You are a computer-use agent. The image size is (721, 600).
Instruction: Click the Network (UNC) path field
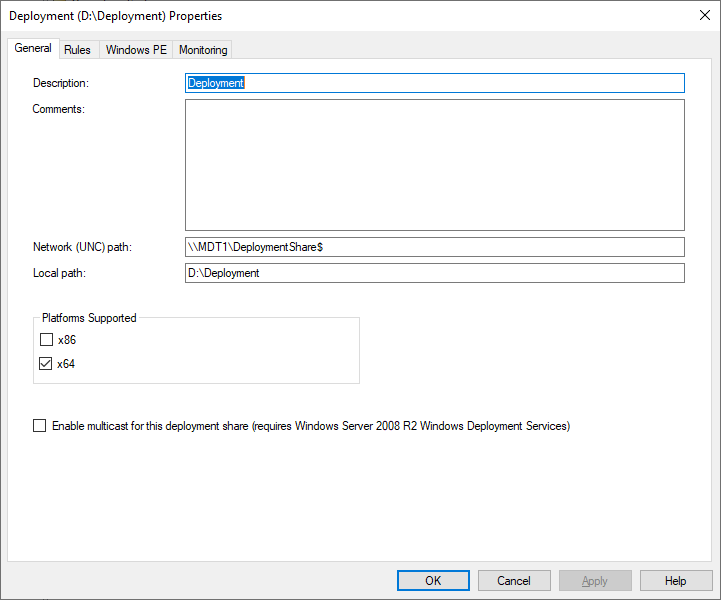(435, 247)
